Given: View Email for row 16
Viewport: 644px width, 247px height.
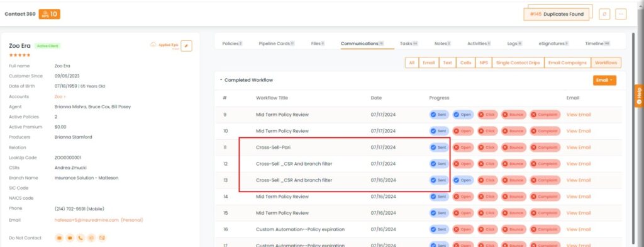Looking at the screenshot, I should 579,229.
